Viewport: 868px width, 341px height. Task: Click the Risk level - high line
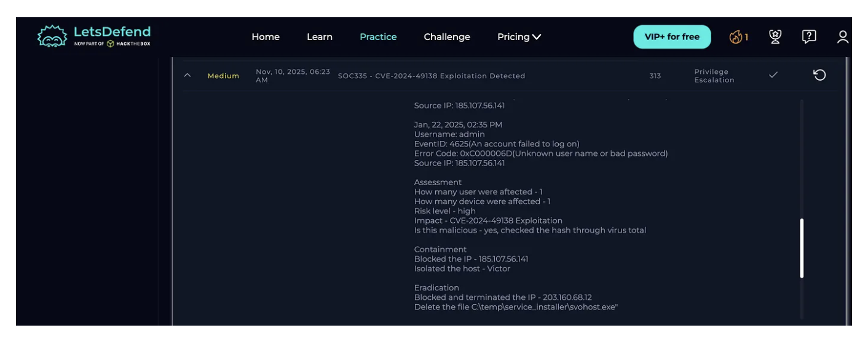pos(445,211)
